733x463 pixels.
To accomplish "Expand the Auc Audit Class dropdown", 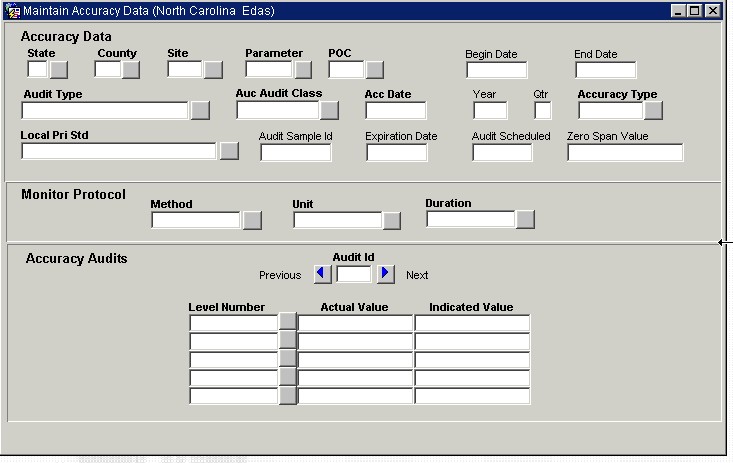I will pyautogui.click(x=329, y=111).
